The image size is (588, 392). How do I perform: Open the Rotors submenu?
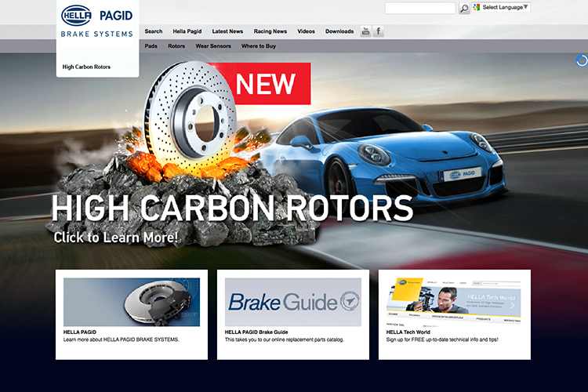coord(176,46)
